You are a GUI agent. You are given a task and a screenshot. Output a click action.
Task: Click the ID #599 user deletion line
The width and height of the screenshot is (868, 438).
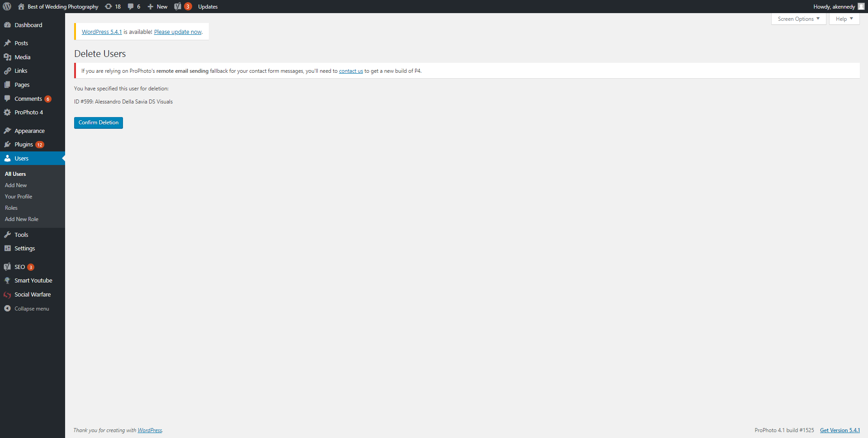tap(123, 102)
